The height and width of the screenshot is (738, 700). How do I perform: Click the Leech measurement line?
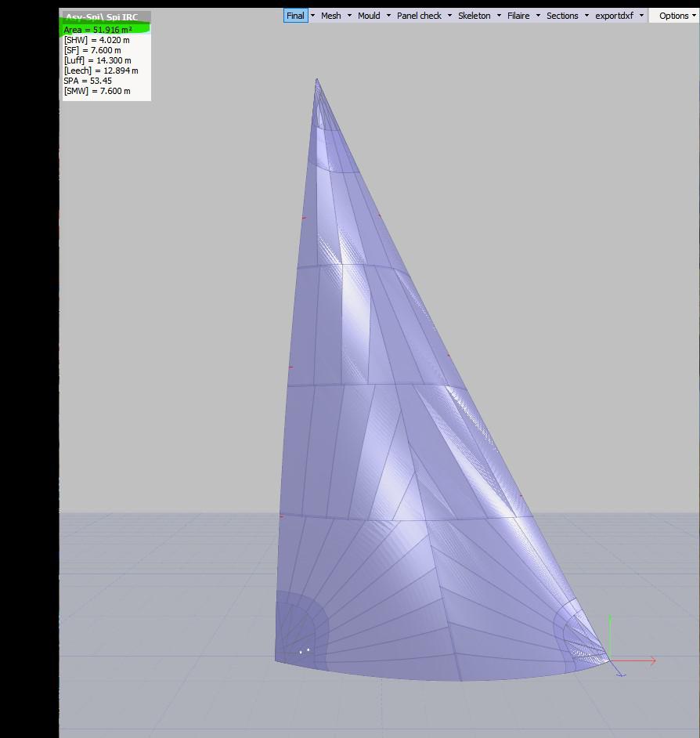click(x=100, y=71)
